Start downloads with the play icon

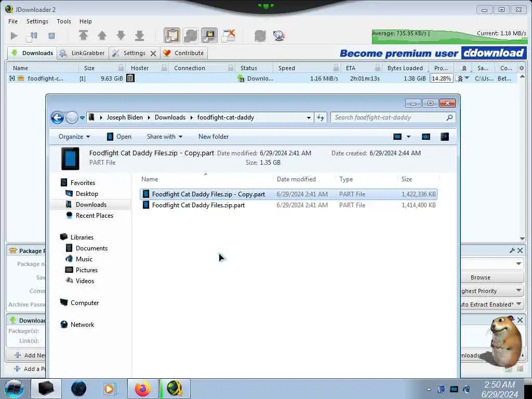(14, 36)
